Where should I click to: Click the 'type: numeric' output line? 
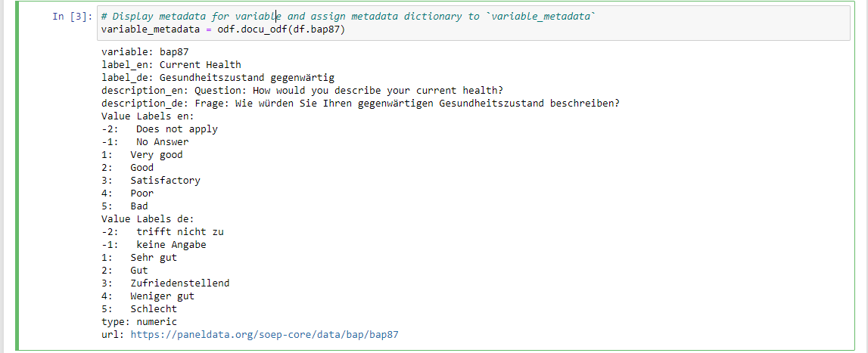[139, 321]
